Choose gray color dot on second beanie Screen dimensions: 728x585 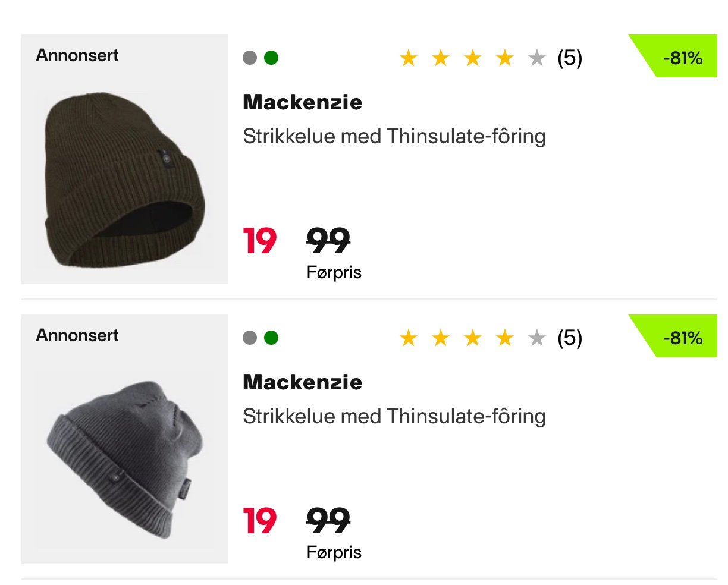click(250, 338)
